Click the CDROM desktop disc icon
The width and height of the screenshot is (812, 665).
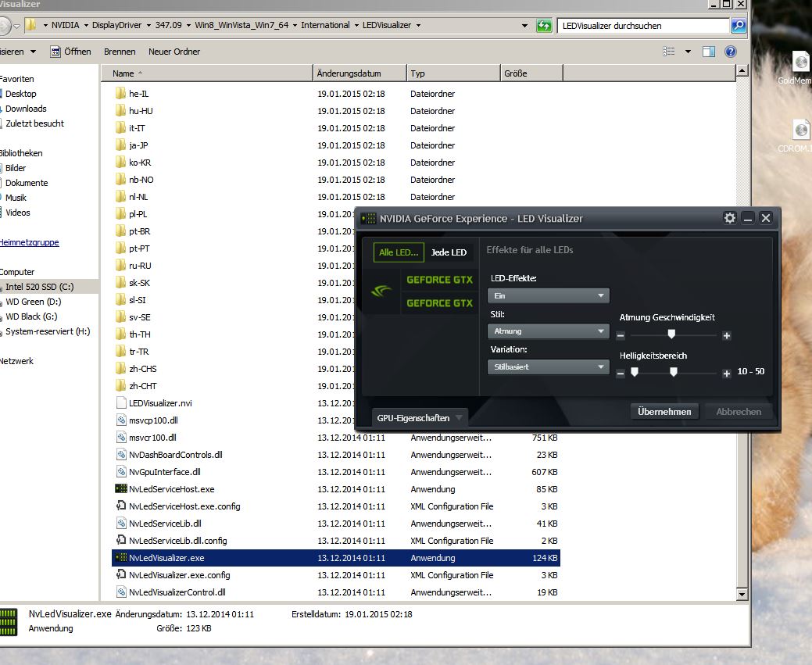click(x=801, y=130)
